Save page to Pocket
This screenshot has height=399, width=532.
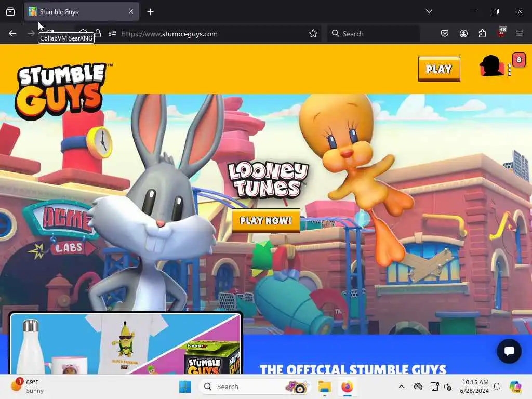445,34
